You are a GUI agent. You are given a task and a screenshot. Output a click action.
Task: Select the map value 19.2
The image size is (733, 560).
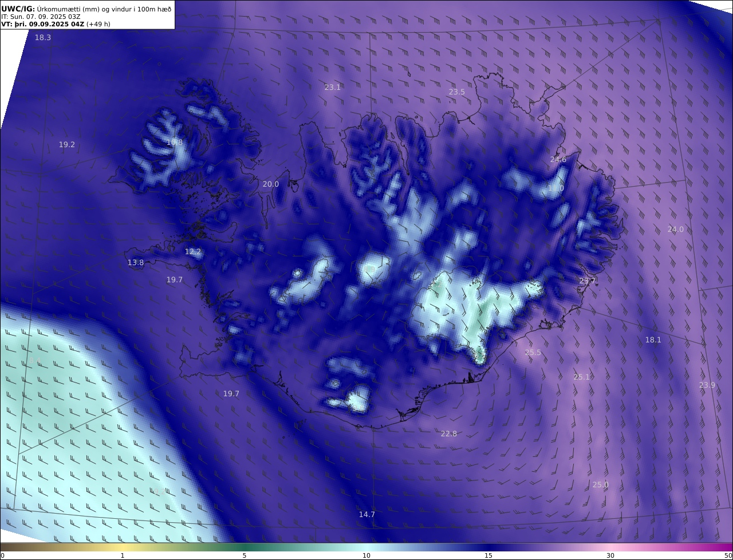67,144
